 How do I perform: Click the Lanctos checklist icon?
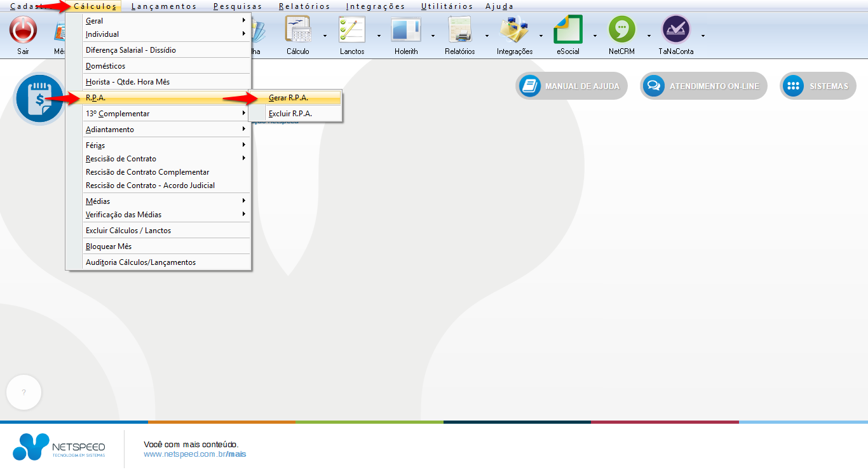click(351, 30)
